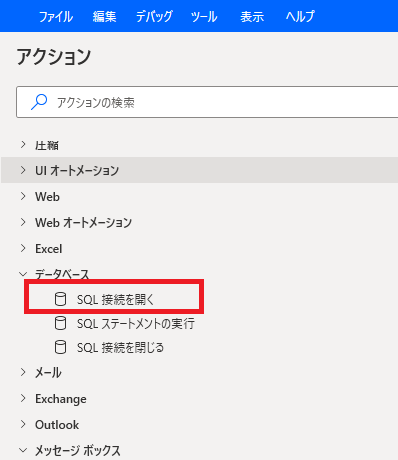Screen dimensions: 398x460
Task: Focus the アクションの検索 search field
Action: (x=207, y=102)
